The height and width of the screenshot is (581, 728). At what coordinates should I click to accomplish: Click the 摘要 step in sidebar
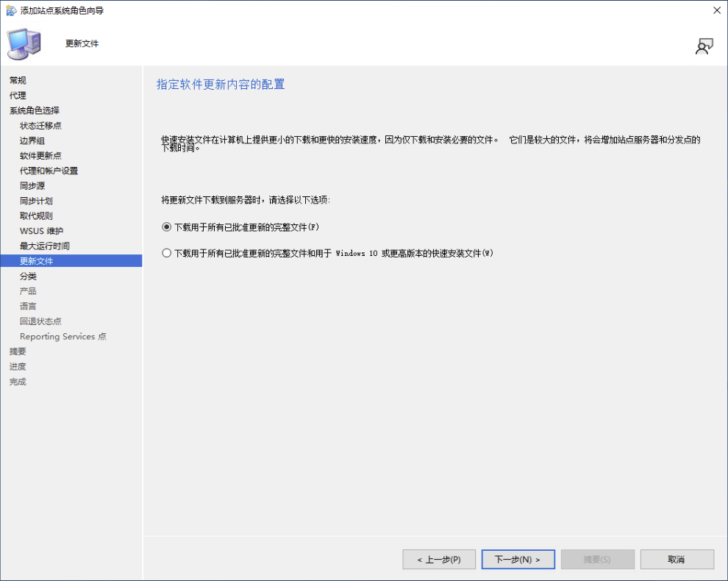pos(18,351)
